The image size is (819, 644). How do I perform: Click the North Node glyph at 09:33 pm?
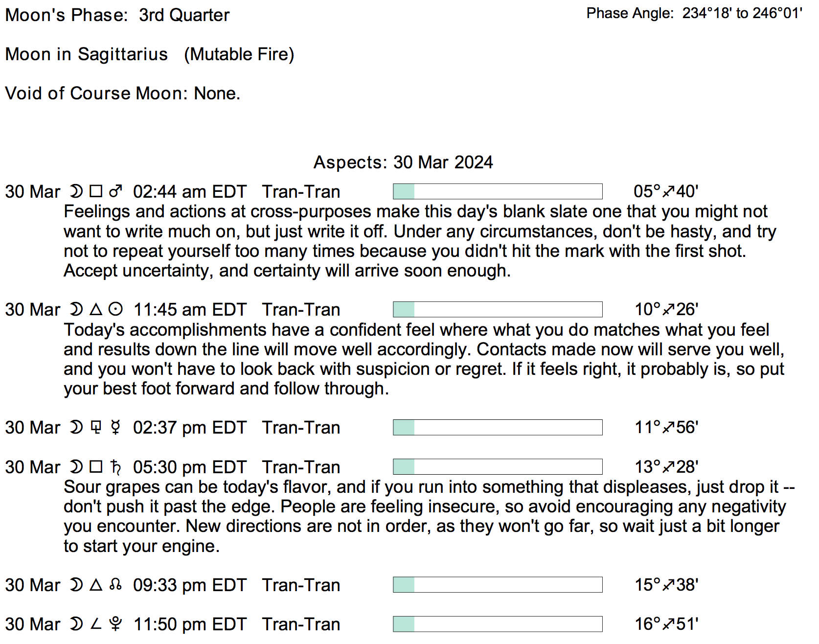(115, 584)
